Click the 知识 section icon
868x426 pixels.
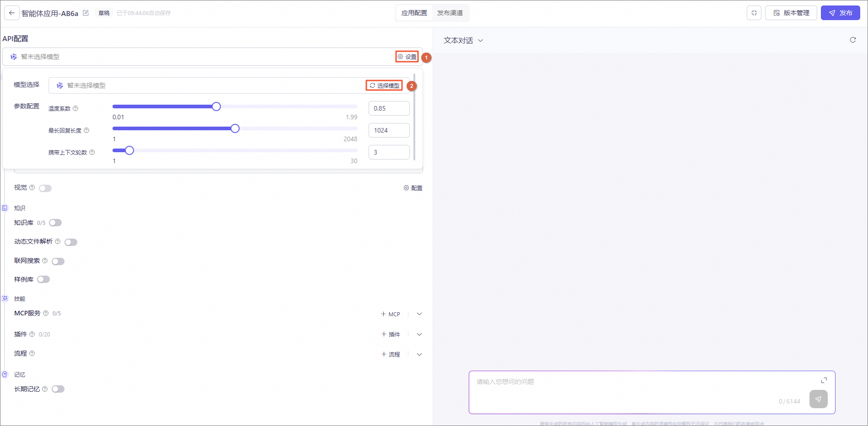tap(5, 208)
